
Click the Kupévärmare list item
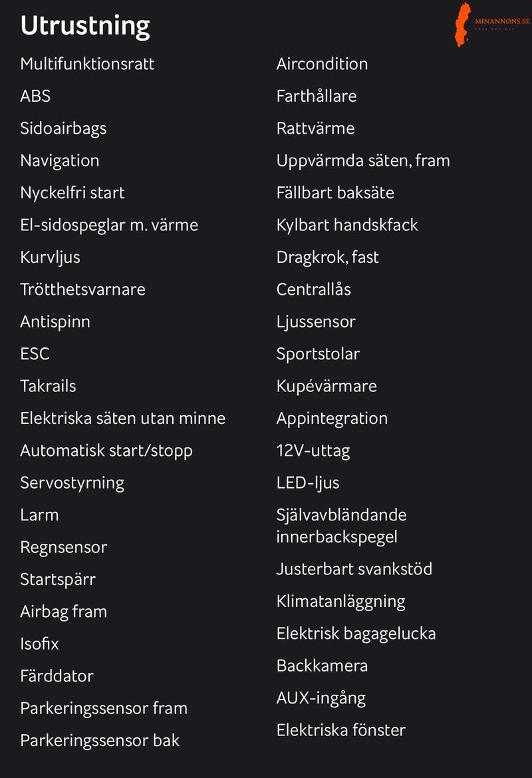point(327,387)
